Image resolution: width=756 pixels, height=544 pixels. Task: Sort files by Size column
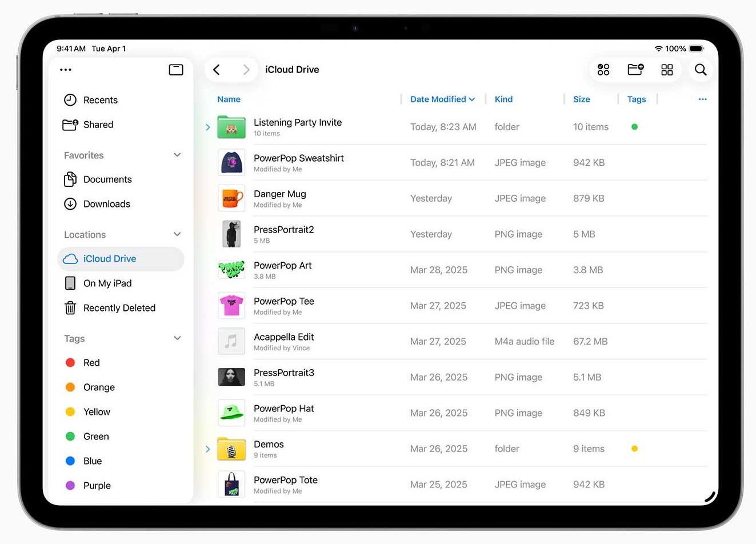point(581,99)
